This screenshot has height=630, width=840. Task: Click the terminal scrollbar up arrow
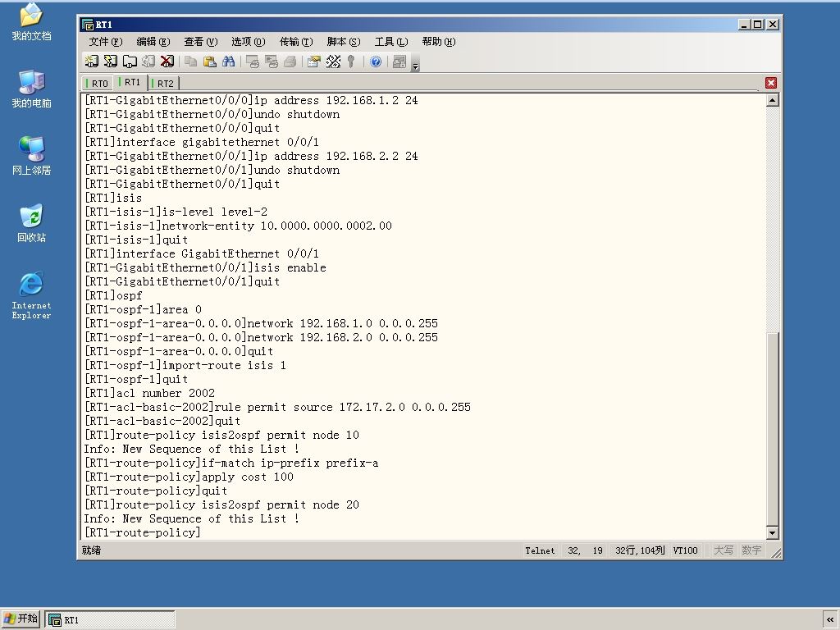click(772, 100)
